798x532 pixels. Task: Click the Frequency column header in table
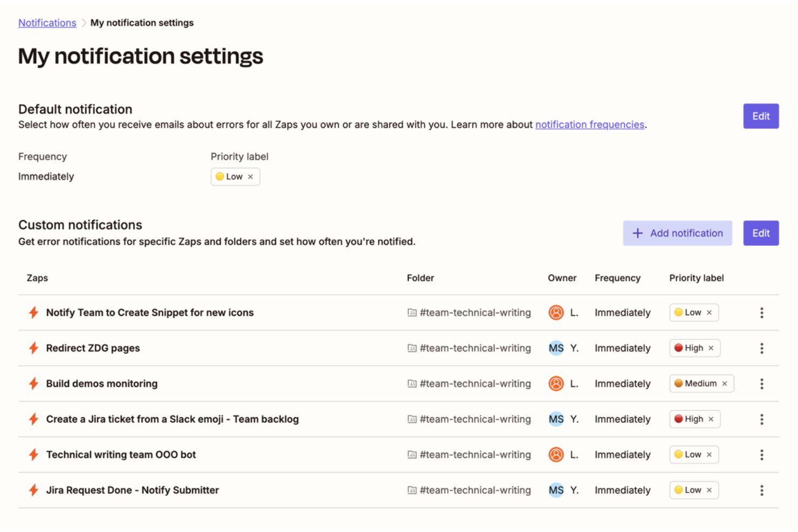[617, 278]
